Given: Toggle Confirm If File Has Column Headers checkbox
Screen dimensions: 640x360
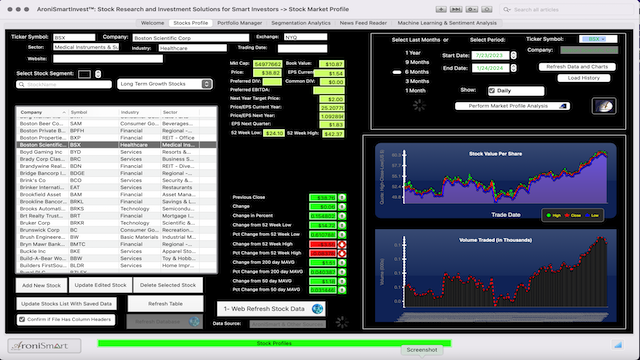Looking at the screenshot, I should tap(22, 319).
